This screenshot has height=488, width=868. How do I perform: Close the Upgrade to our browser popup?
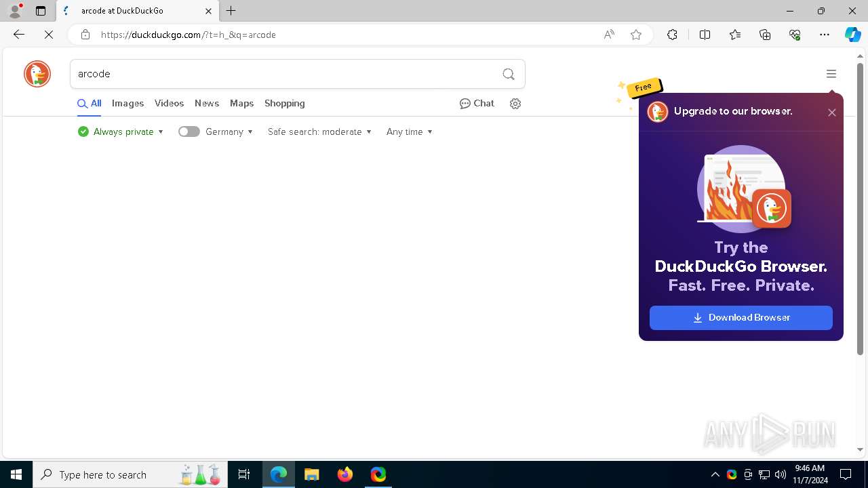pyautogui.click(x=832, y=113)
